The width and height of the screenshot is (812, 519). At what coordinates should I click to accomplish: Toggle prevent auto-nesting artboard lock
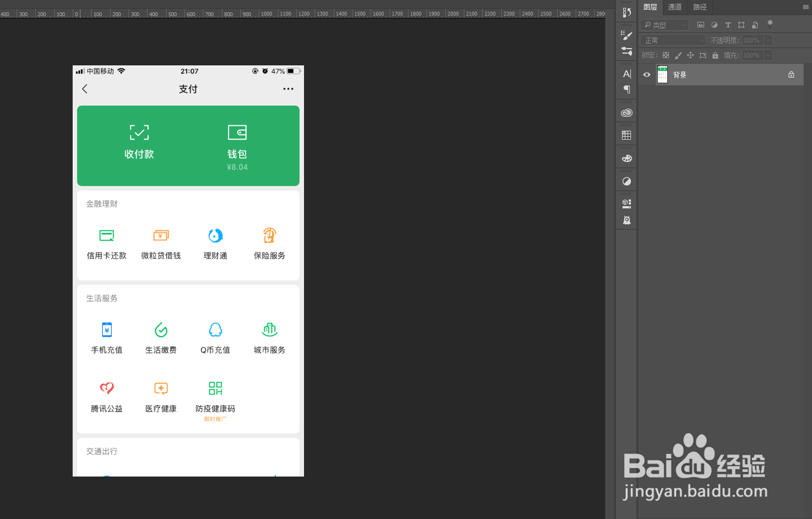pyautogui.click(x=703, y=55)
